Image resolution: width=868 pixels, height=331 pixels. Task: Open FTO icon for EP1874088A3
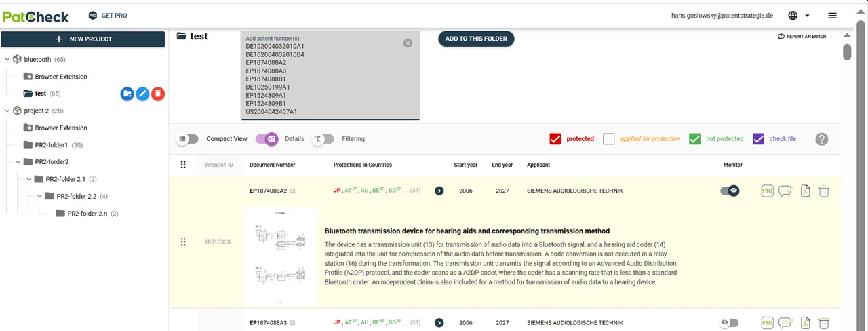(768, 323)
